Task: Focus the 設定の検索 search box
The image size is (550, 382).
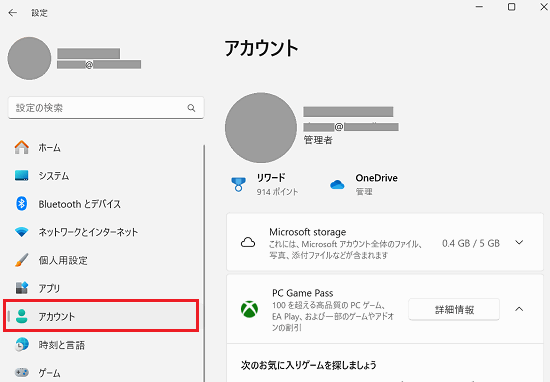Action: [x=106, y=108]
